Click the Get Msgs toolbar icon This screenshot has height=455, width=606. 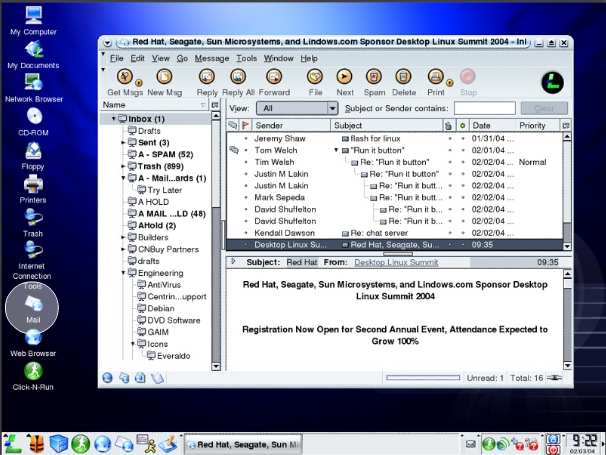[125, 77]
